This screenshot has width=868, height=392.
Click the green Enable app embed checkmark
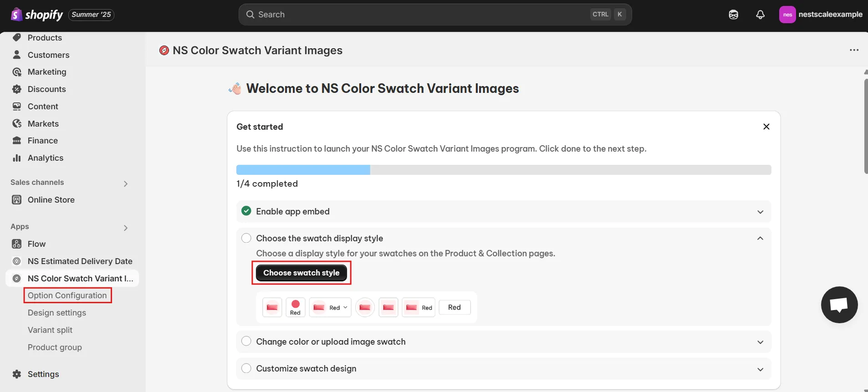(x=246, y=211)
